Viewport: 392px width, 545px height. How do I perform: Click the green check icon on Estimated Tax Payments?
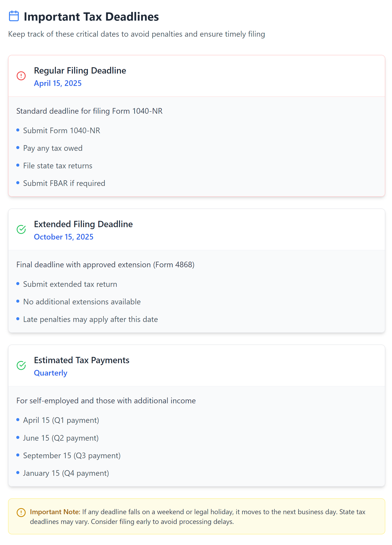coord(21,365)
